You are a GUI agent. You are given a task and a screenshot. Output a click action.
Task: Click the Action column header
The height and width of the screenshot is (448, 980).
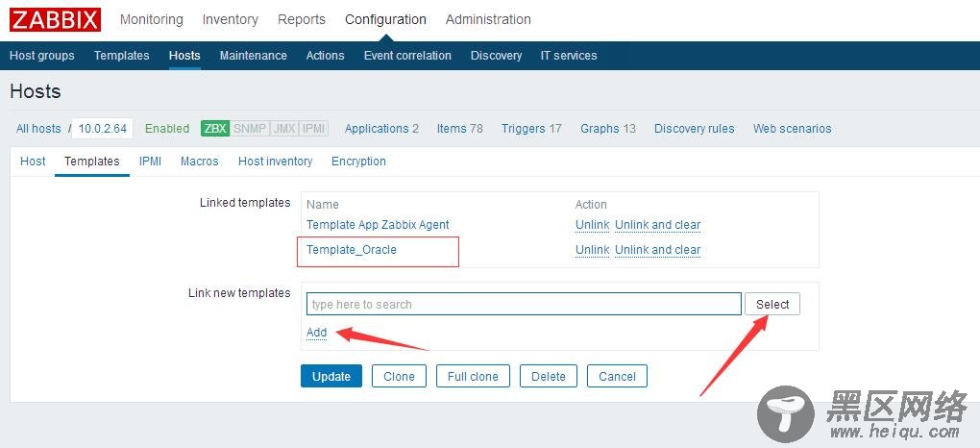[x=591, y=205]
